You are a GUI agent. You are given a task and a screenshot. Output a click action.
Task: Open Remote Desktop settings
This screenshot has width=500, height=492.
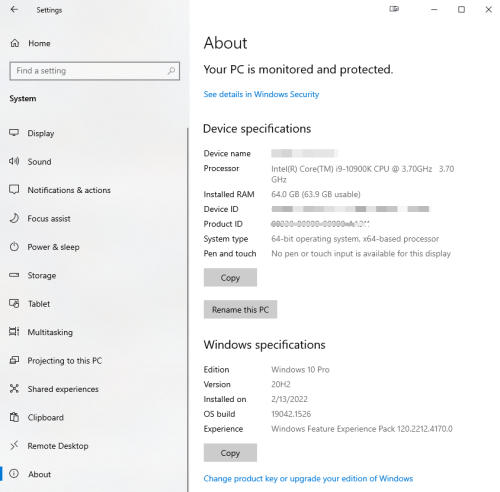click(58, 446)
